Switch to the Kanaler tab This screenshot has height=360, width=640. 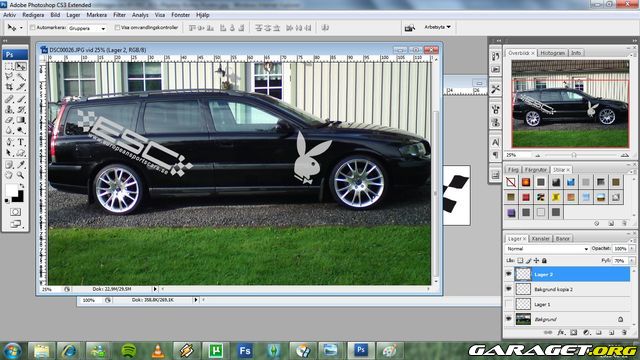point(540,238)
